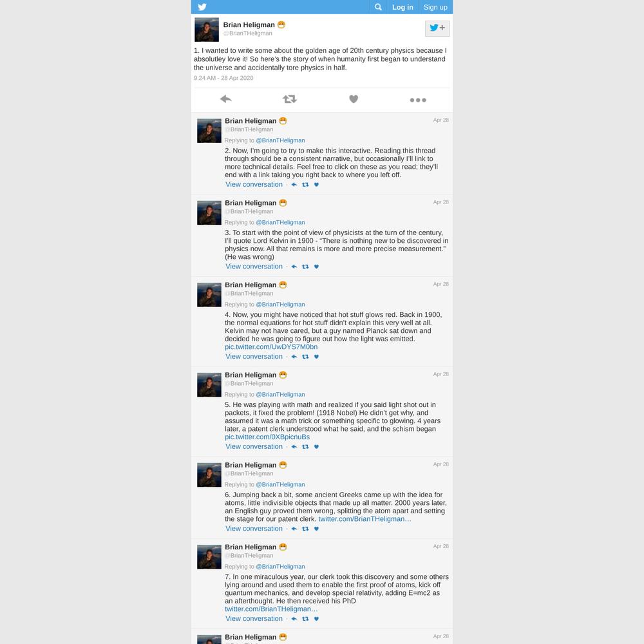This screenshot has width=644, height=644.
Task: Open twitter.com/BrianTHeligman link in tweet 6
Action: click(x=365, y=519)
